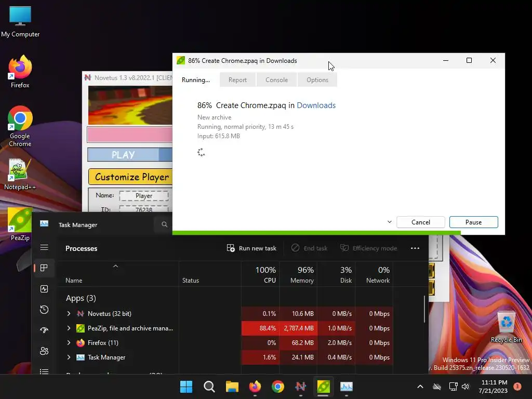Select the Firefox desktop shortcut
Screen dimensions: 532x399
pyautogui.click(x=20, y=72)
